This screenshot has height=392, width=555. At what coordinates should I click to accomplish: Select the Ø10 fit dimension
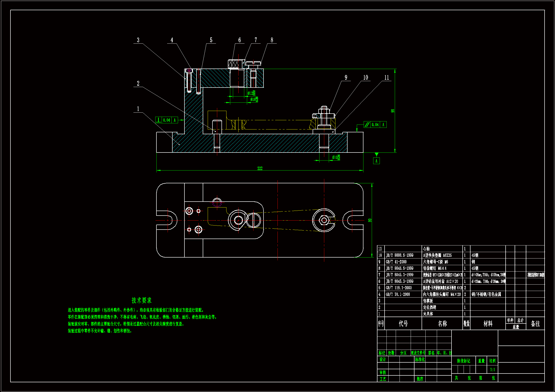[x=336, y=157]
